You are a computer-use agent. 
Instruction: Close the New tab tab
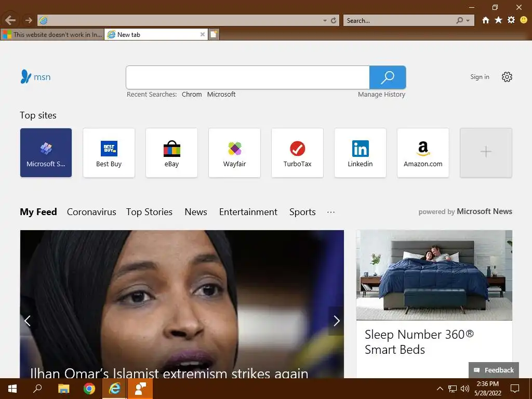click(202, 34)
